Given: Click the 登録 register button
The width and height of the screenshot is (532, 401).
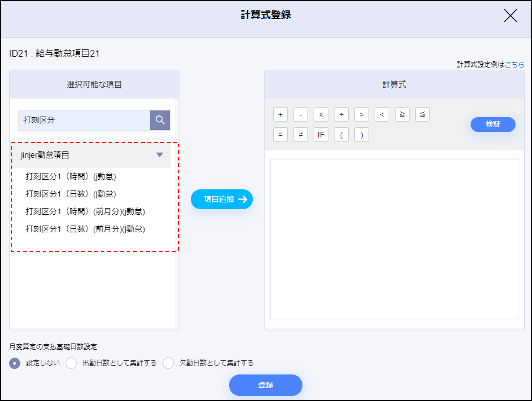Looking at the screenshot, I should click(265, 385).
